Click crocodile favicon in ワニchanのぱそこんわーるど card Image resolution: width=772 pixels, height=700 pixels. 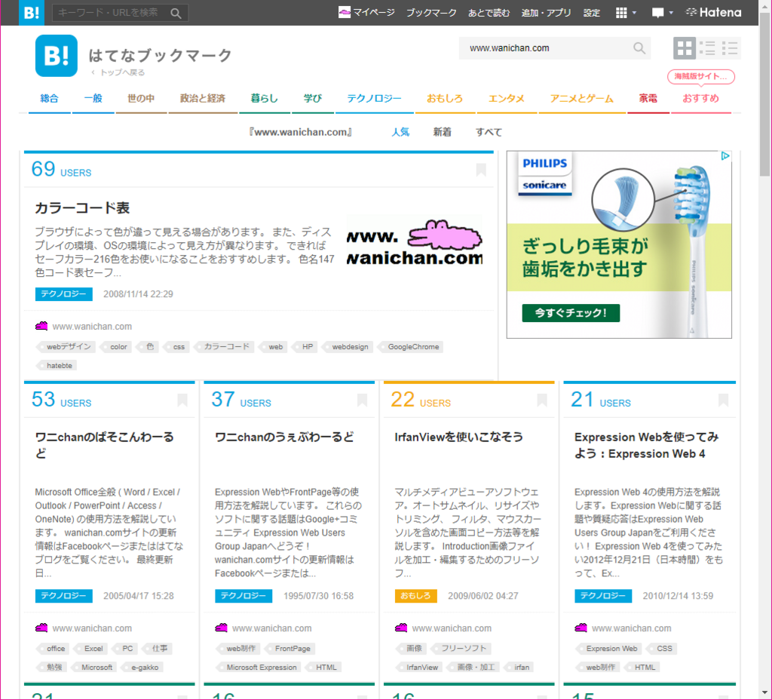pyautogui.click(x=41, y=628)
